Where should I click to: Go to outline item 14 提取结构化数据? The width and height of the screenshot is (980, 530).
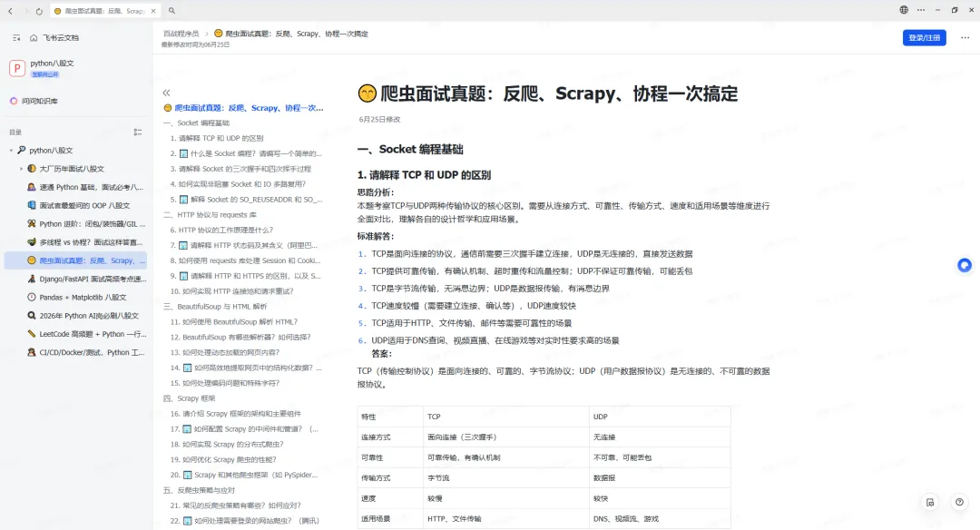tap(246, 368)
